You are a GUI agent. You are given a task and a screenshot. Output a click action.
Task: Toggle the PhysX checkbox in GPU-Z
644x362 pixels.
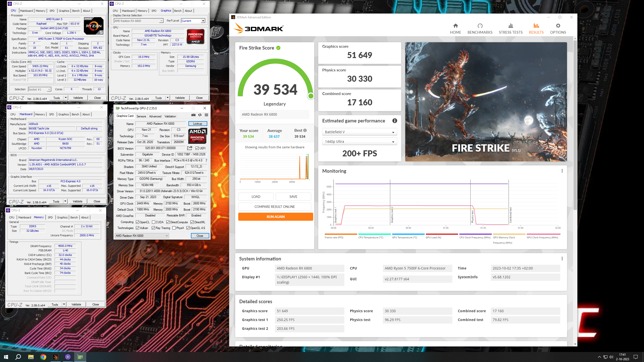click(174, 228)
